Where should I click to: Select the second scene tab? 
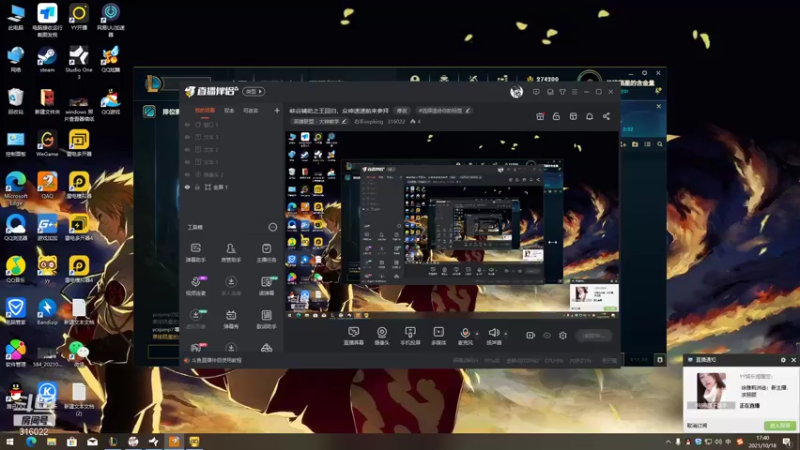click(229, 111)
